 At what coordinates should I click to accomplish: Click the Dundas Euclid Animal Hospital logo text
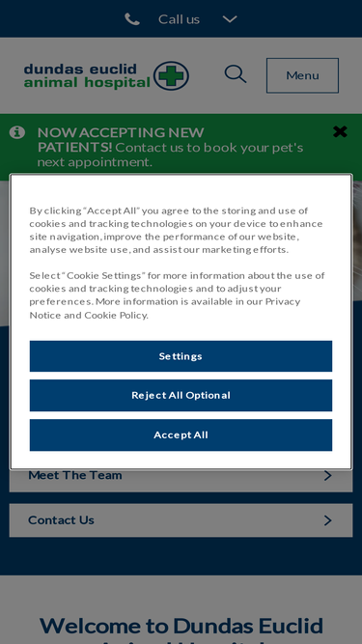pyautogui.click(x=87, y=76)
